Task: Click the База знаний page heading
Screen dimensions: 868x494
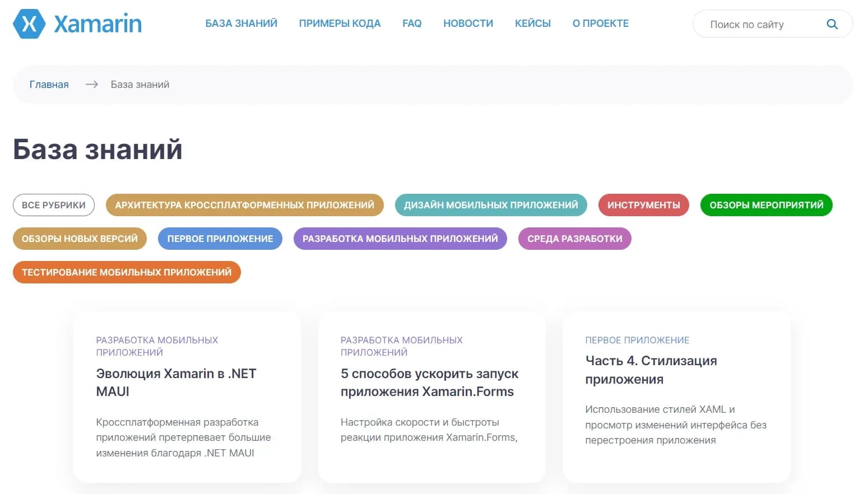Action: click(98, 150)
